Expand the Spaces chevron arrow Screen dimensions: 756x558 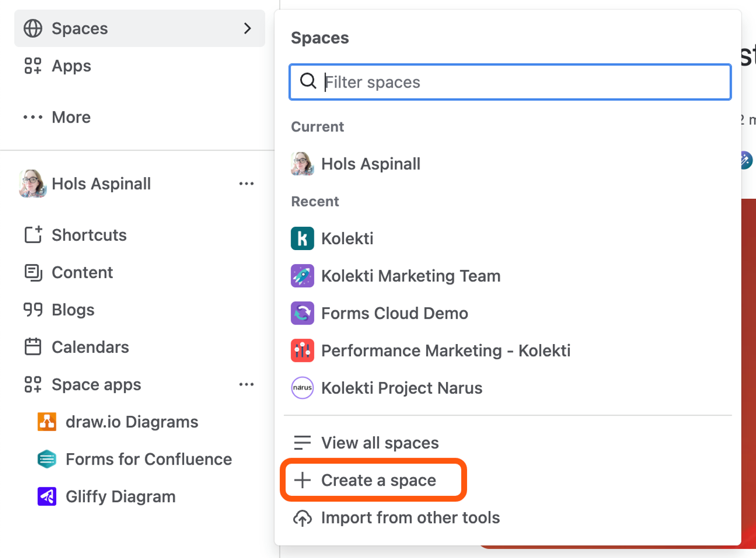[x=247, y=28]
